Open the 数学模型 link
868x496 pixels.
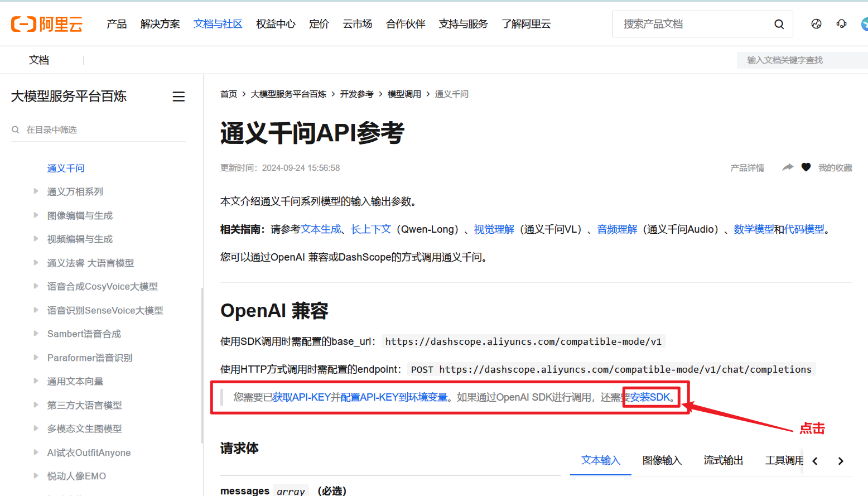pos(754,229)
